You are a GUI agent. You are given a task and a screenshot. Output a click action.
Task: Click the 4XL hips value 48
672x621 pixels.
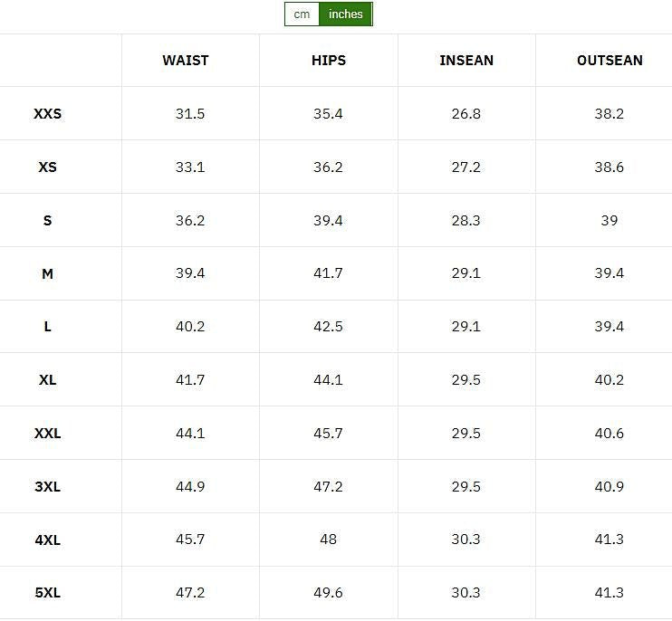328,540
